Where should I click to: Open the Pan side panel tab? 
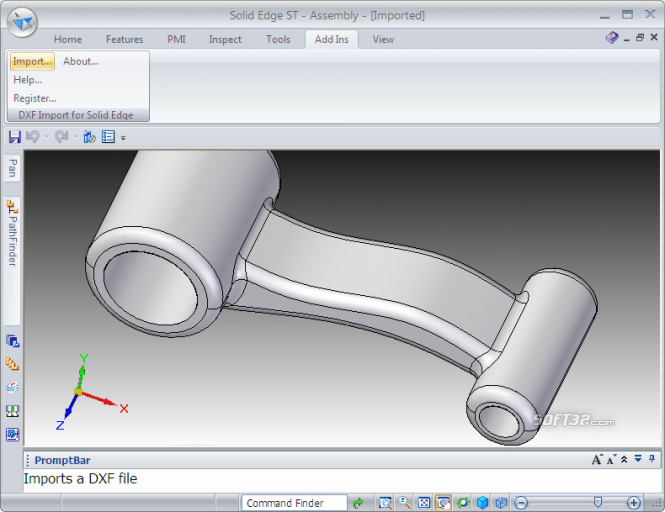click(x=12, y=168)
